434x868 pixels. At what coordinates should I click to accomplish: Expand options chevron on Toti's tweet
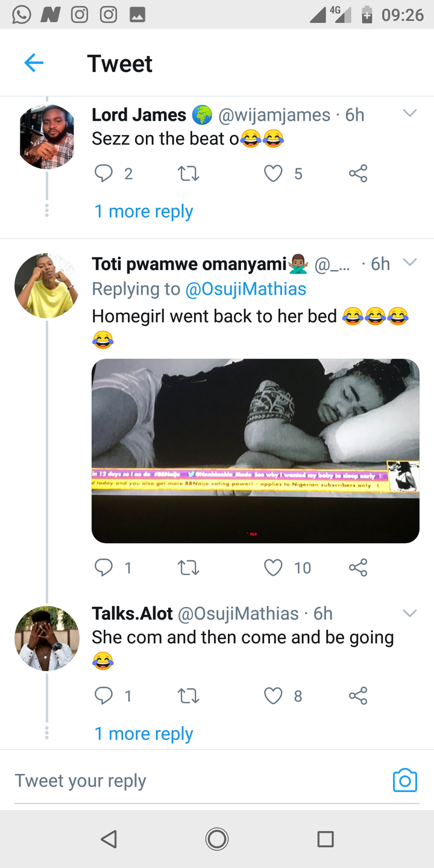point(410,262)
